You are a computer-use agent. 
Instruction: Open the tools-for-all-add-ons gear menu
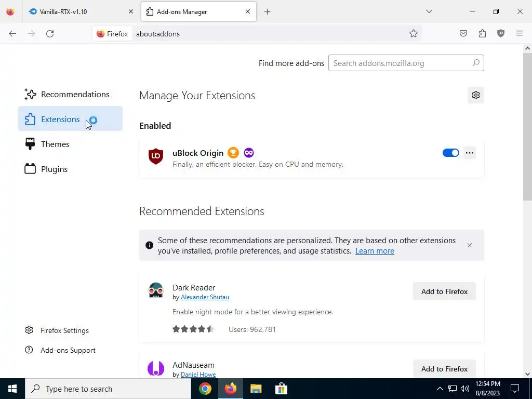[476, 95]
